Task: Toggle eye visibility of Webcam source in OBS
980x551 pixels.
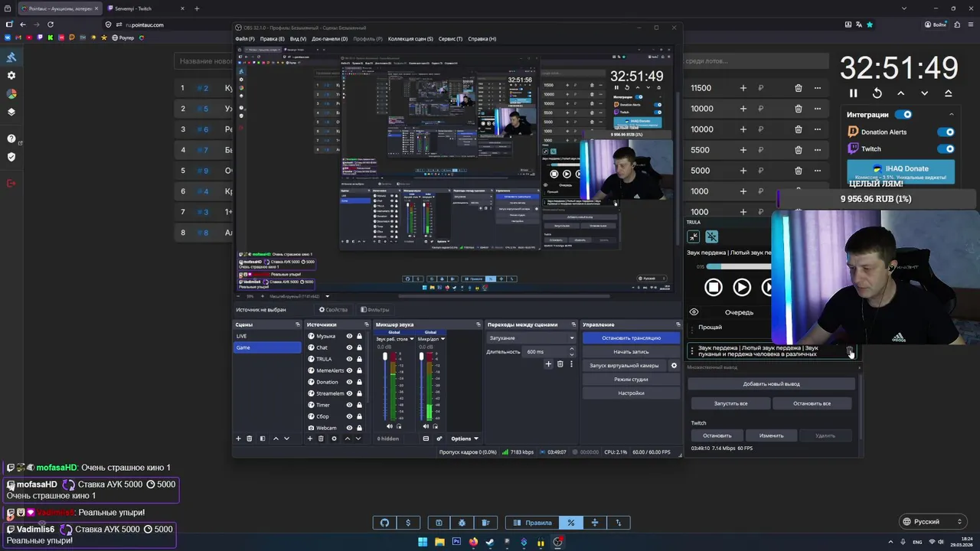Action: [349, 428]
